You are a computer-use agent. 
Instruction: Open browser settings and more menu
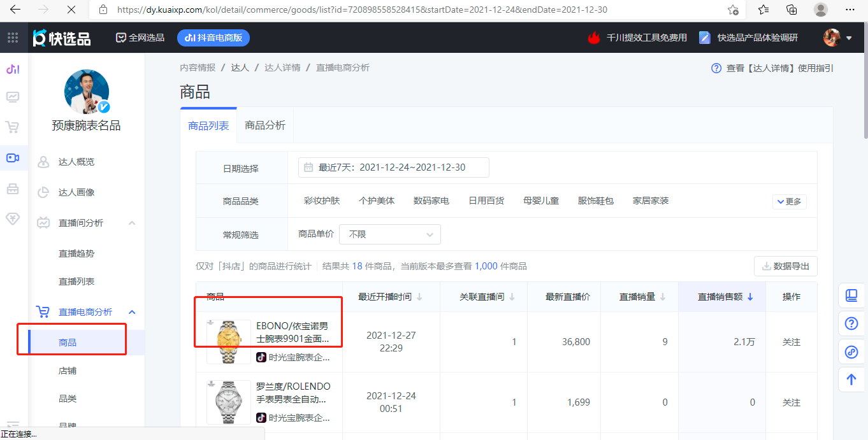click(850, 10)
